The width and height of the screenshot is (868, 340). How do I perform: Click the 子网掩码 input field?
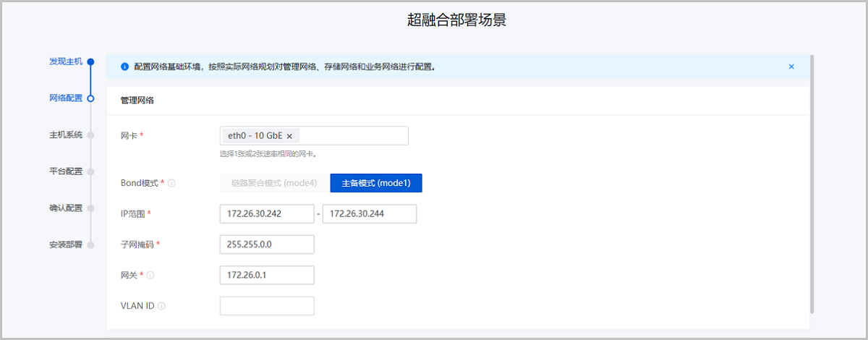266,245
